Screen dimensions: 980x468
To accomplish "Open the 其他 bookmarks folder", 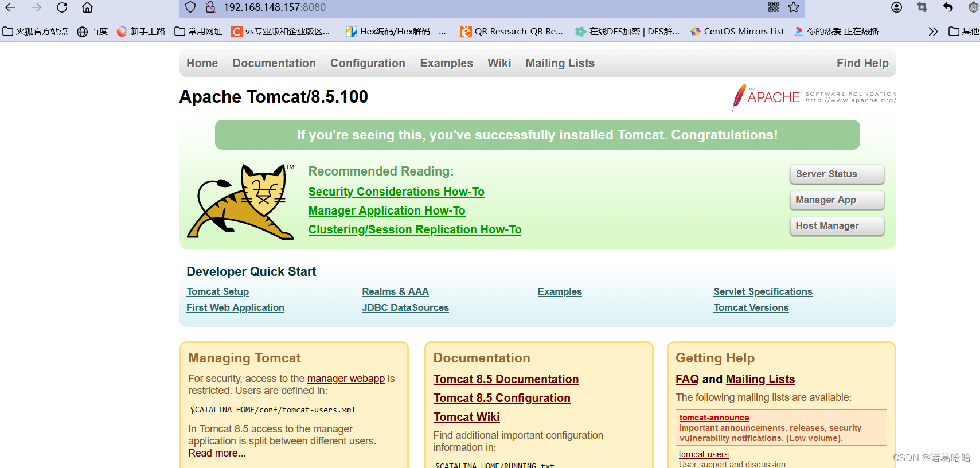I will pyautogui.click(x=964, y=32).
